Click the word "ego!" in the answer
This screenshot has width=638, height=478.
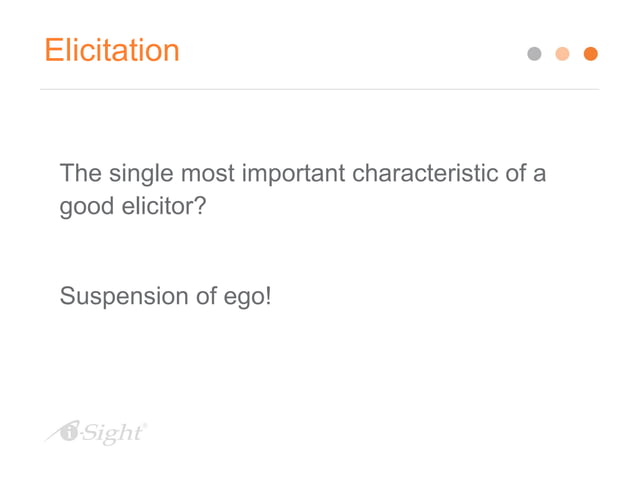pyautogui.click(x=247, y=298)
